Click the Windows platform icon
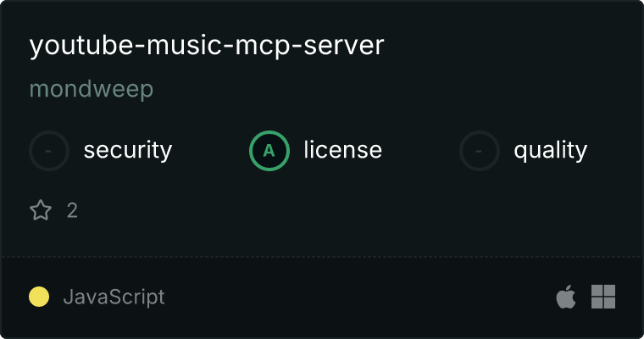Viewport: 644px width, 339px height. pyautogui.click(x=603, y=297)
